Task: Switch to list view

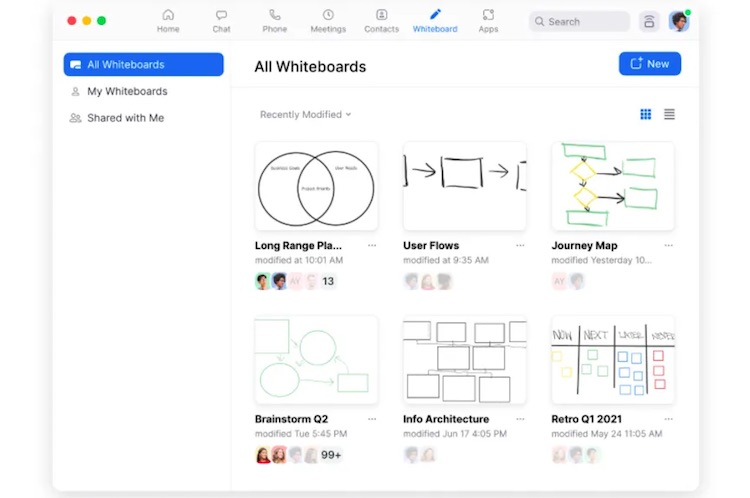Action: (x=669, y=114)
